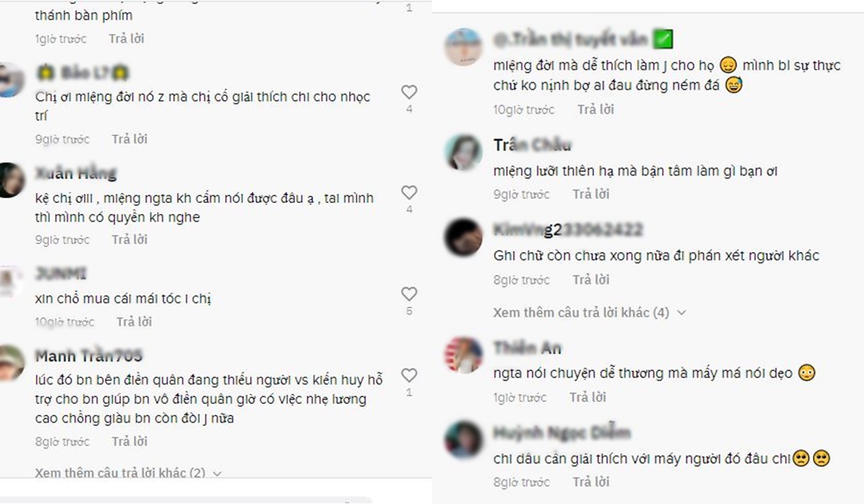The image size is (864, 504).
Task: Like the 'xin chỗ mua cái mái tóc' comment
Action: 409,294
